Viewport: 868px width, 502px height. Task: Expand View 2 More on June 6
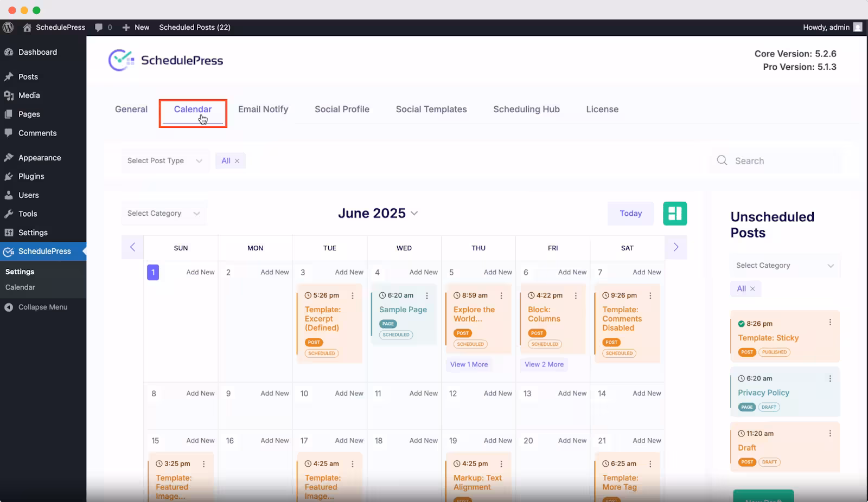click(544, 364)
